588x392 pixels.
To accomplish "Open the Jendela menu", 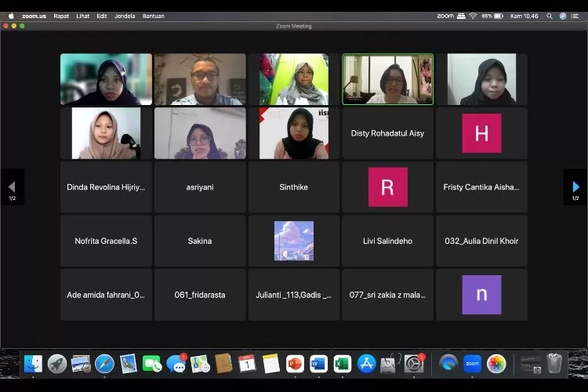I will pos(125,16).
